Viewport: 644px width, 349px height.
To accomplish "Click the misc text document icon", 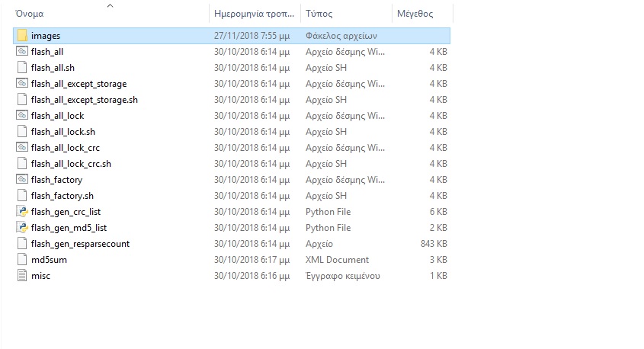I will (x=22, y=276).
